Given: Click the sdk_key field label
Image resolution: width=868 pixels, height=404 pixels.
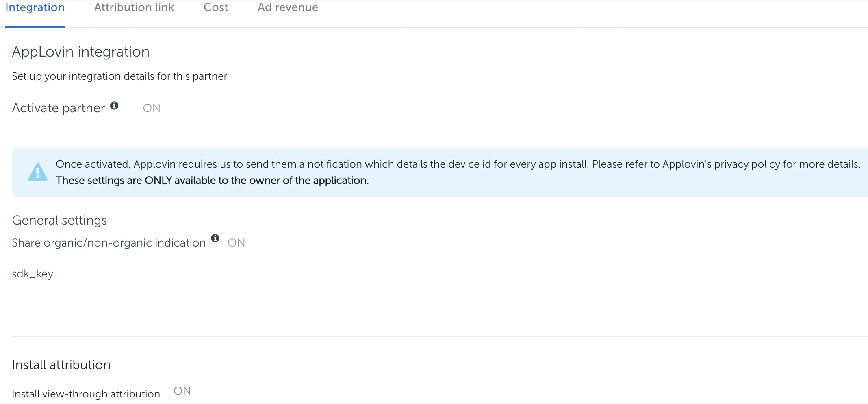Looking at the screenshot, I should click(x=33, y=274).
